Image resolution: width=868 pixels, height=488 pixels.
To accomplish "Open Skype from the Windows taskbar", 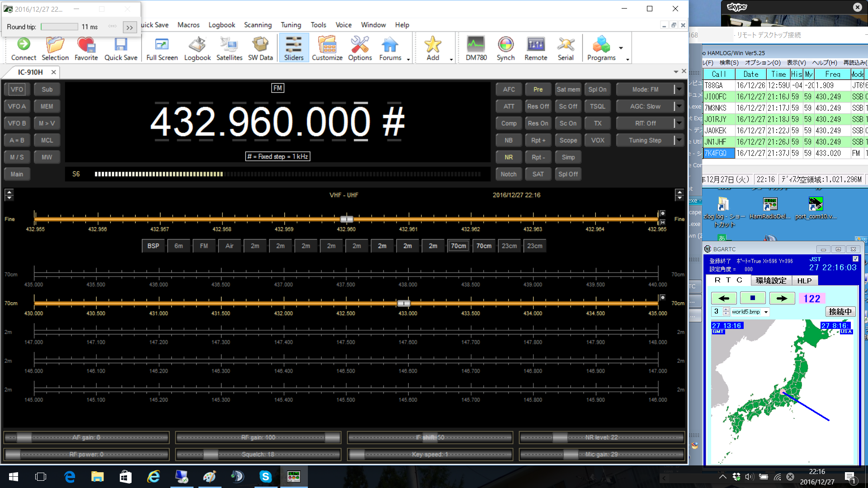I will pos(265,476).
